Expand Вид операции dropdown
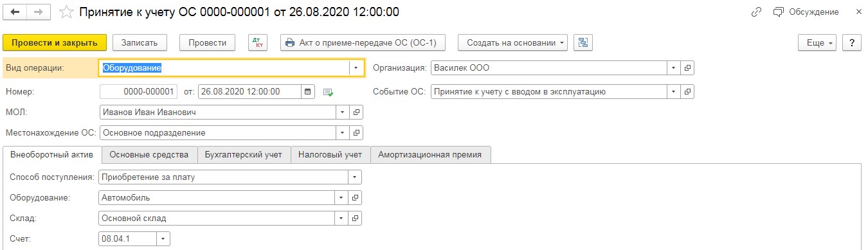Image resolution: width=868 pixels, height=250 pixels. tap(357, 68)
